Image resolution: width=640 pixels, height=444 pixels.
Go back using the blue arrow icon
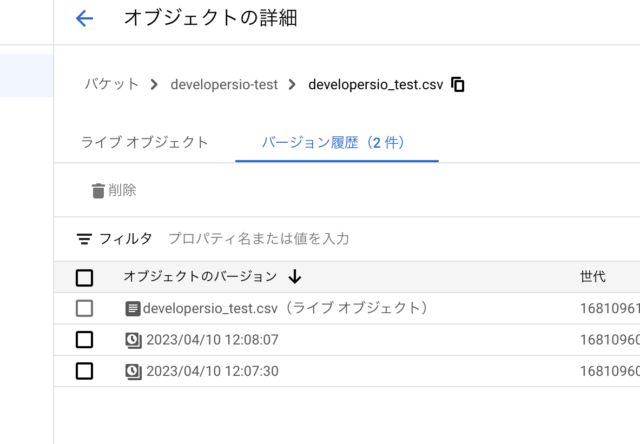point(84,19)
